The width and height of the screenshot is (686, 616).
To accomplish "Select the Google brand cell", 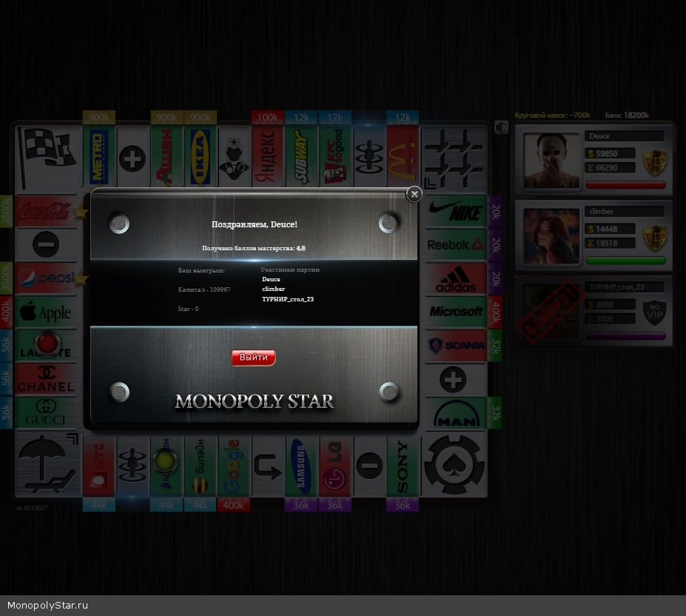I will coord(234,466).
